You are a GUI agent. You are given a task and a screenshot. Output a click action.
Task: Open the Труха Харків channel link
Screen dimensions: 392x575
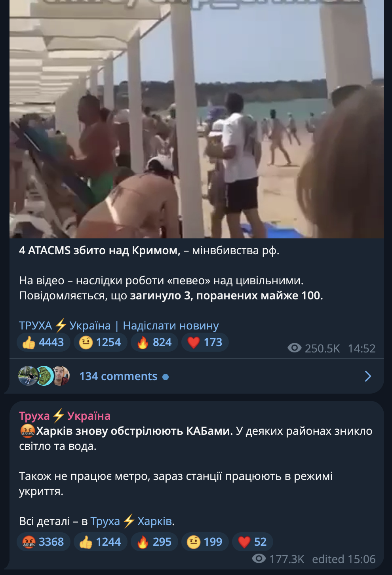pyautogui.click(x=131, y=521)
